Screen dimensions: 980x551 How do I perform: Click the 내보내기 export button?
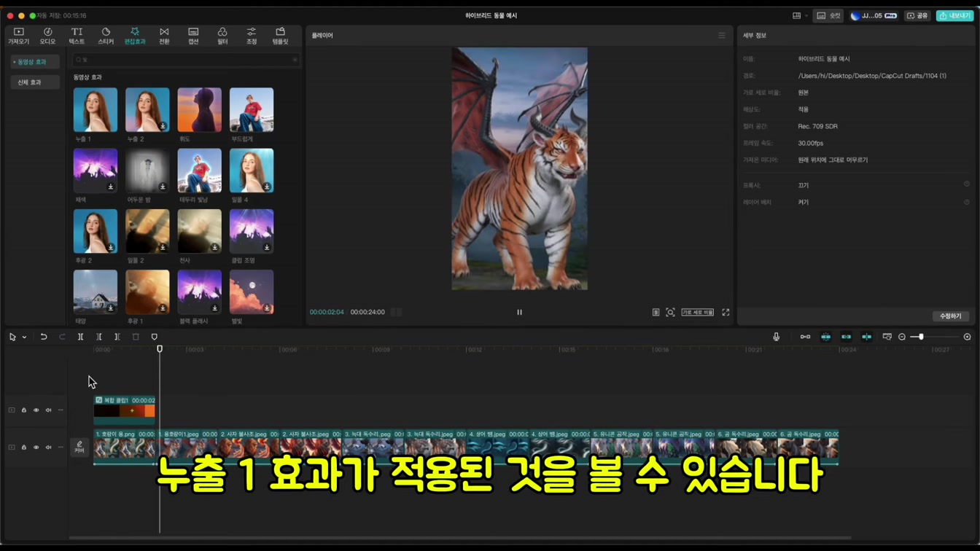[954, 15]
